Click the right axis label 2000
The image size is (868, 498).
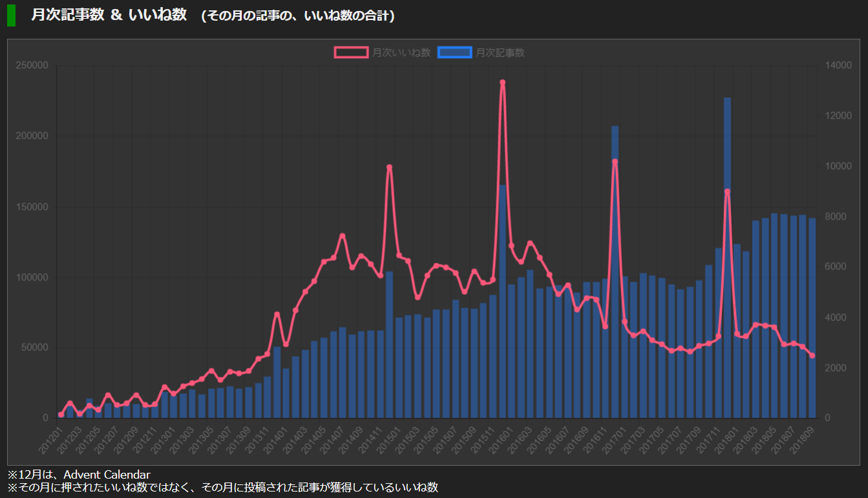coord(836,368)
